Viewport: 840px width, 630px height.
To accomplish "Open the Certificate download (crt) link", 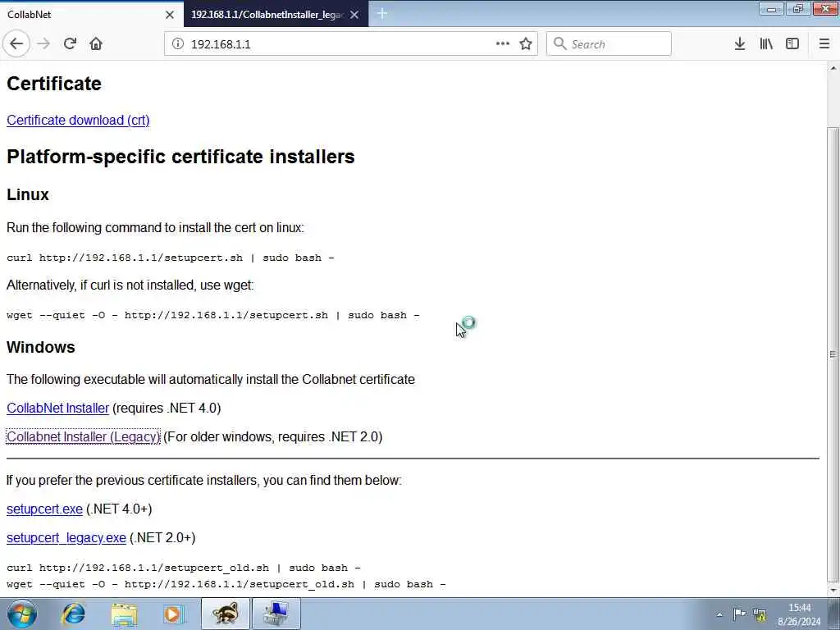I will click(x=78, y=120).
